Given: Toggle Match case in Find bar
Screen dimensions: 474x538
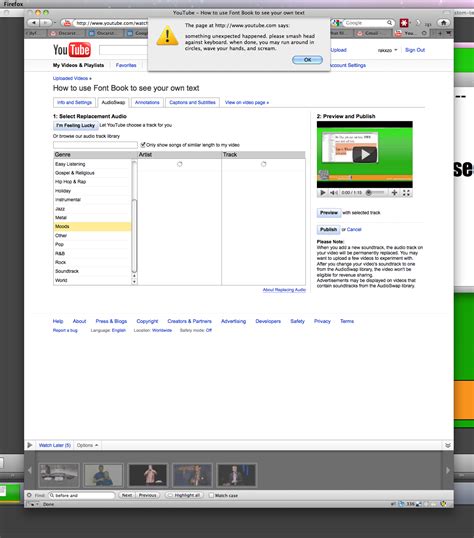Looking at the screenshot, I should pos(211,495).
